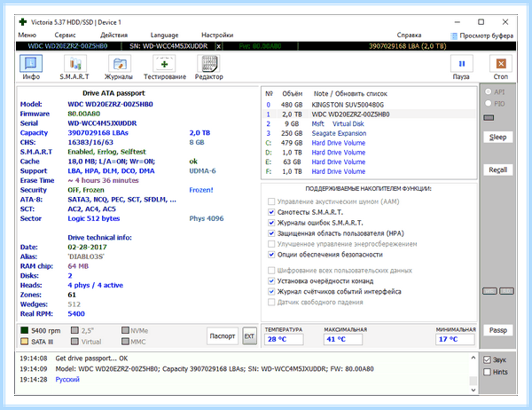Image resolution: width=532 pixels, height=410 pixels.
Task: Open the Настройки menu
Action: coord(217,35)
